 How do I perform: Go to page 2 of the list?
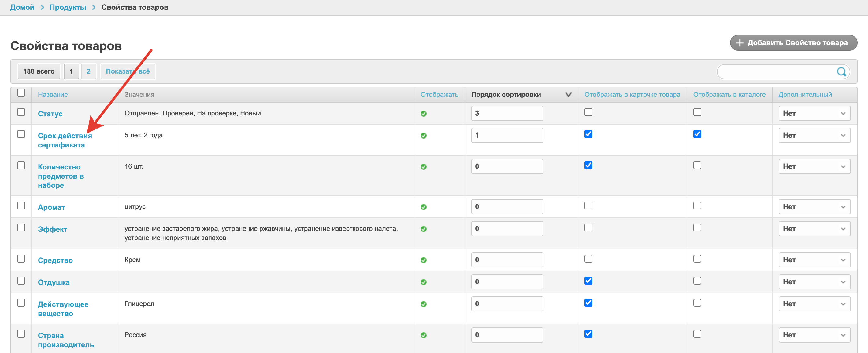(88, 71)
